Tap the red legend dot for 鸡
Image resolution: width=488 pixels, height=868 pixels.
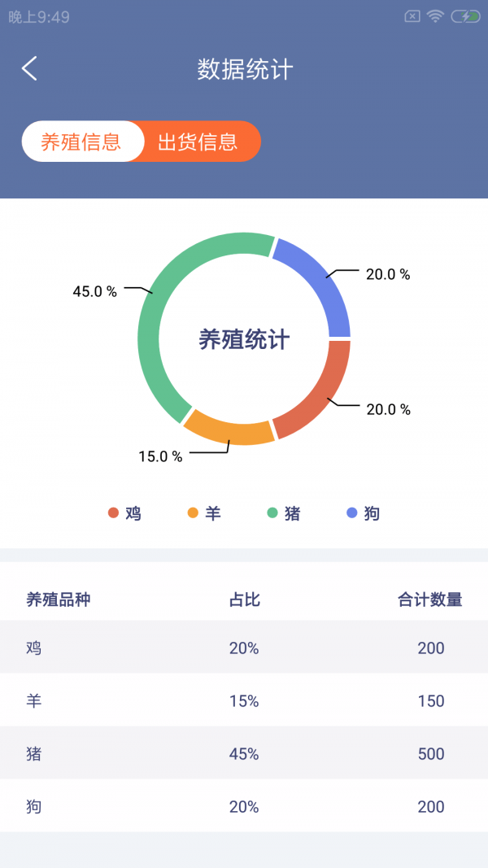click(x=112, y=513)
